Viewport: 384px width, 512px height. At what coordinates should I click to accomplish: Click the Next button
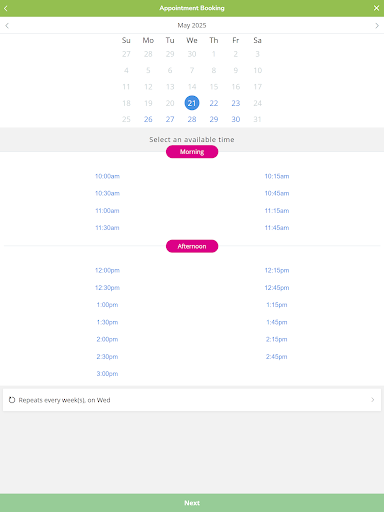[192, 503]
